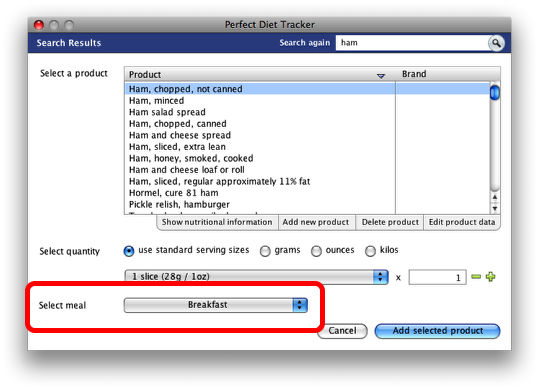Select the ounces radio button
Image resolution: width=540 pixels, height=390 pixels.
pyautogui.click(x=316, y=251)
